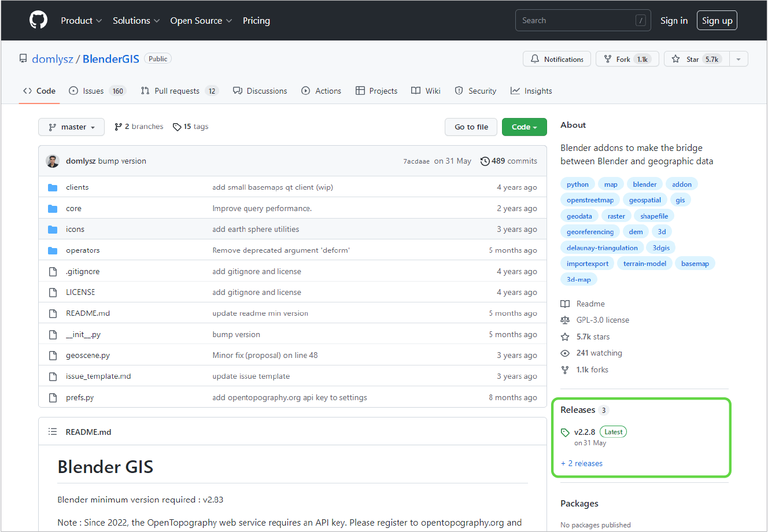Click the v2.2.8 release tag icon

[x=565, y=433]
